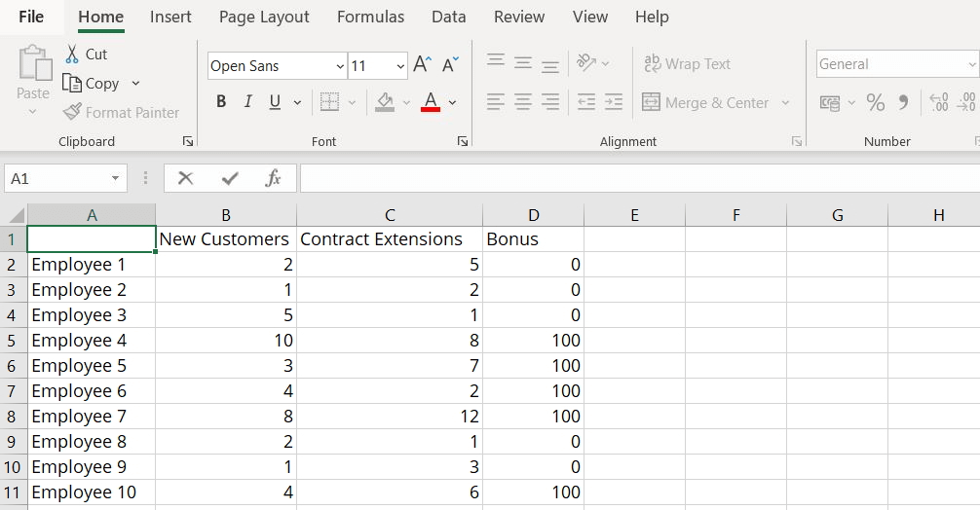Select cell Employee 7
The image size is (980, 510).
[x=92, y=417]
